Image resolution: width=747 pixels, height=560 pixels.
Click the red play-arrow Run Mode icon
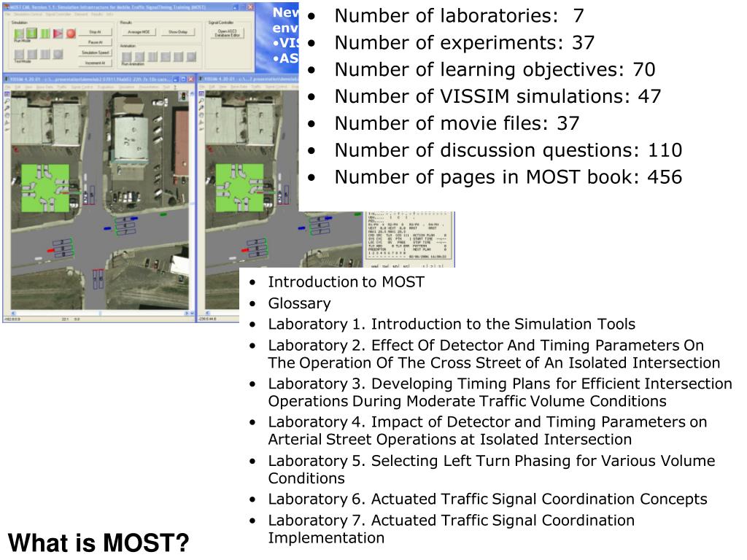tap(58, 34)
